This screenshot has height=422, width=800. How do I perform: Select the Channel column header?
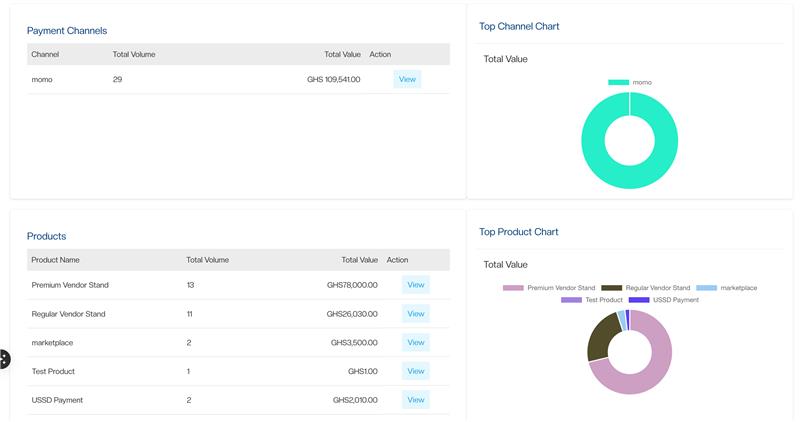click(45, 54)
